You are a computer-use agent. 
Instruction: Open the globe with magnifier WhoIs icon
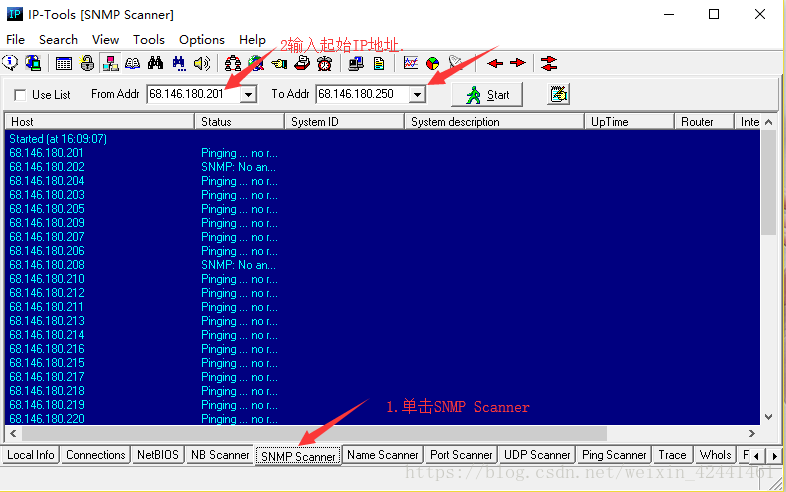coord(256,63)
